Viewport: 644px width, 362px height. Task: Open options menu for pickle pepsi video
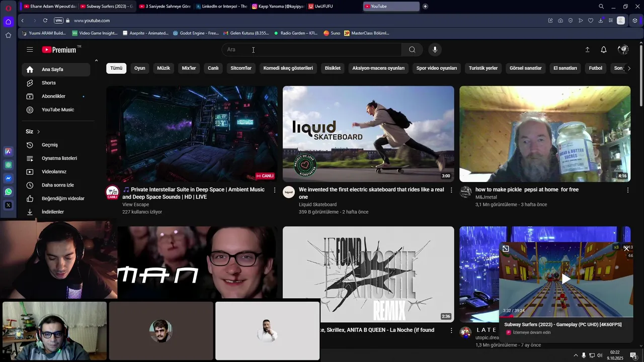click(x=627, y=190)
